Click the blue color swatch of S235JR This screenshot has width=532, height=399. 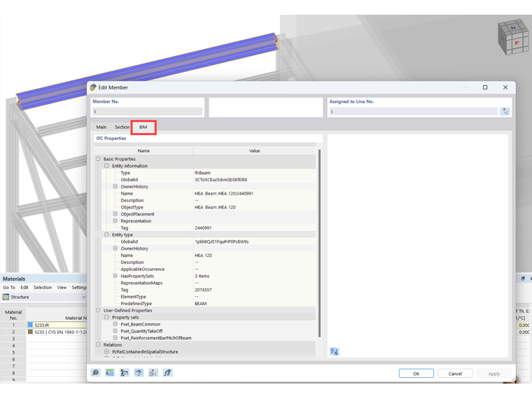(x=30, y=325)
